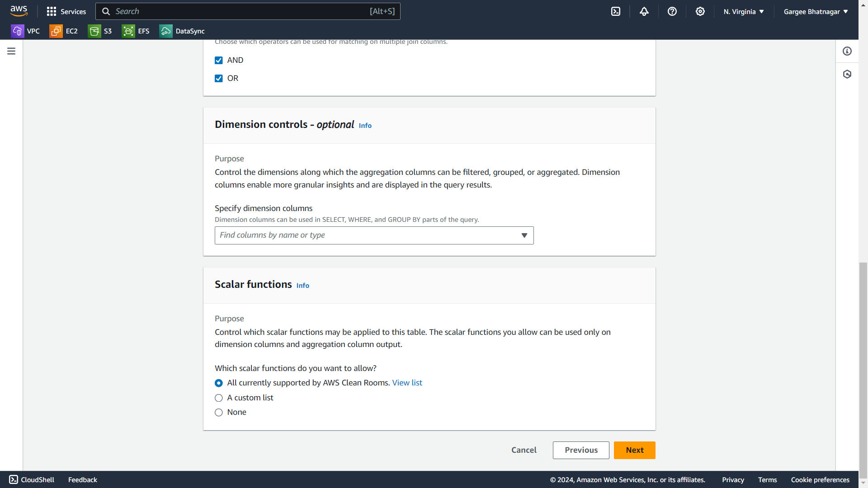Open the notifications bell
This screenshot has width=868, height=488.
click(644, 11)
